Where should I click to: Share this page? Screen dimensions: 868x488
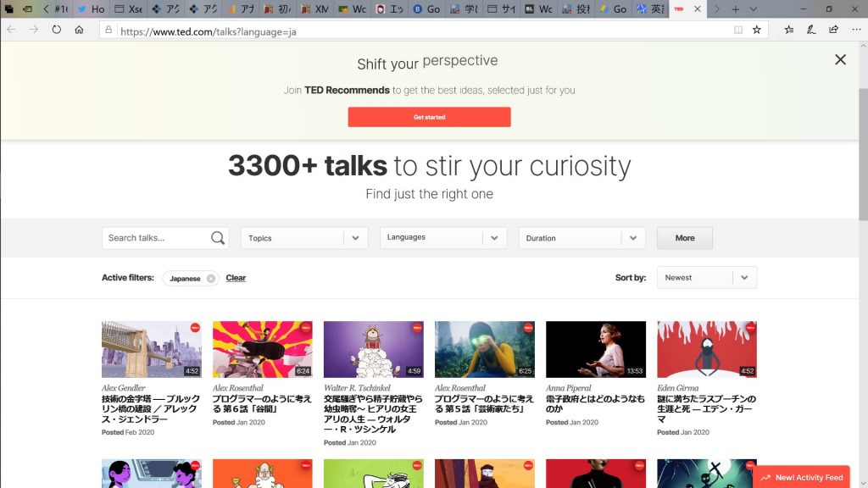pyautogui.click(x=834, y=30)
